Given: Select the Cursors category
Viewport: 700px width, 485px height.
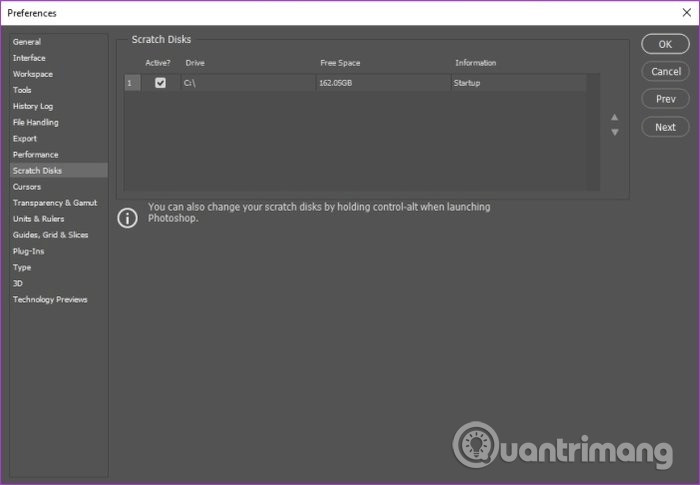Looking at the screenshot, I should (27, 187).
